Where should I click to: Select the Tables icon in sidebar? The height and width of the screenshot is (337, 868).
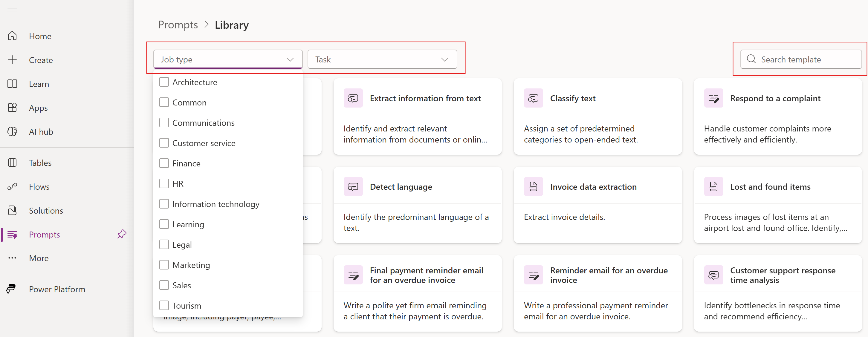13,163
